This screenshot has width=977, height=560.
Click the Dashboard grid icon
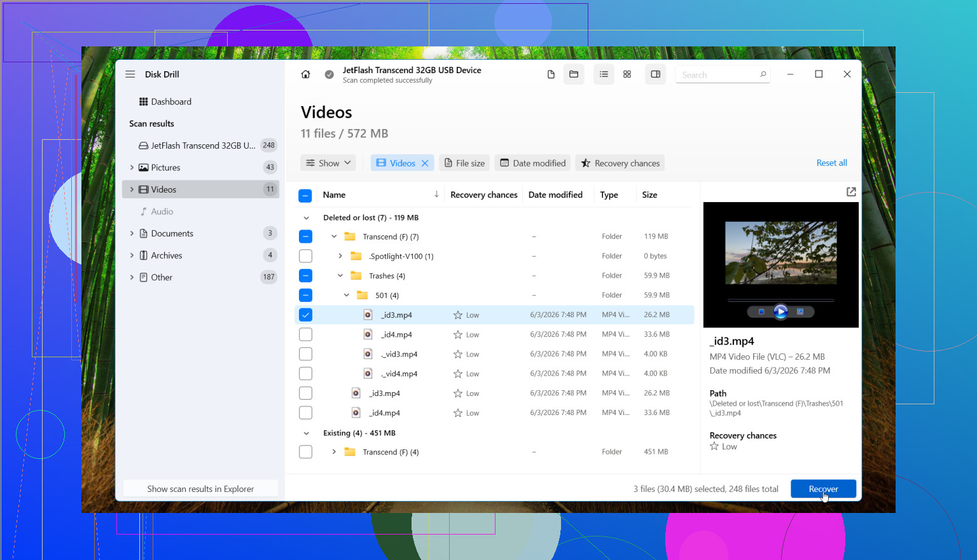pos(143,102)
